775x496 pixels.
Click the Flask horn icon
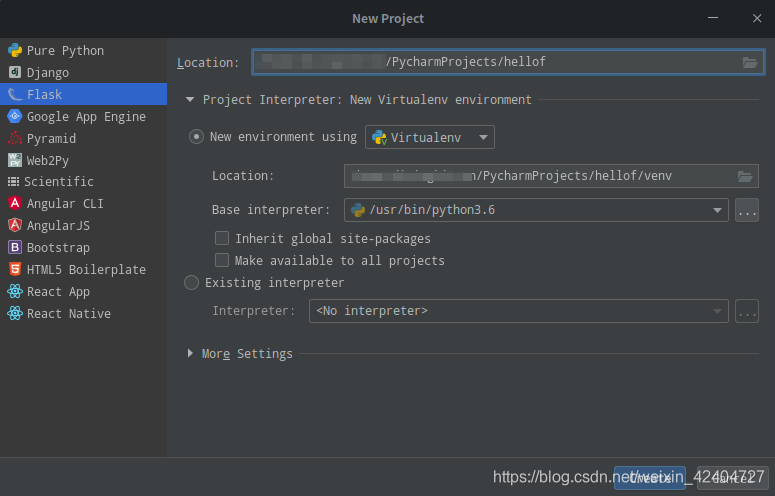[15, 94]
